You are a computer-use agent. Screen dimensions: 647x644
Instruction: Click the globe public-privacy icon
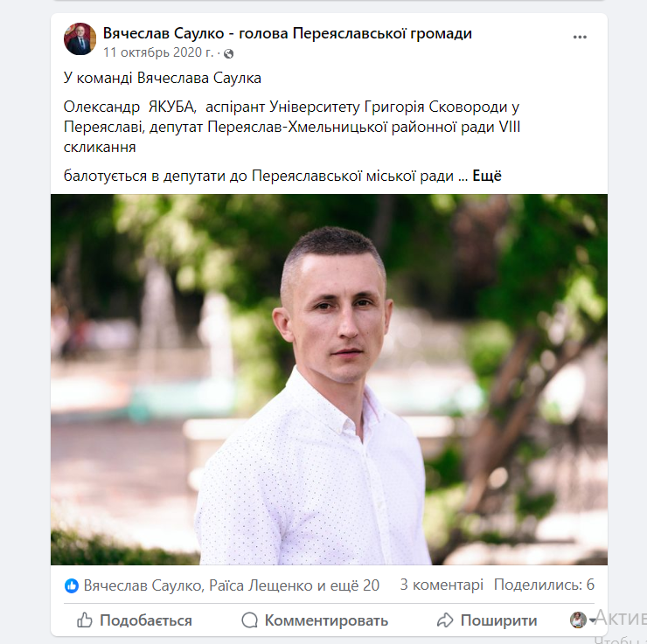click(228, 53)
